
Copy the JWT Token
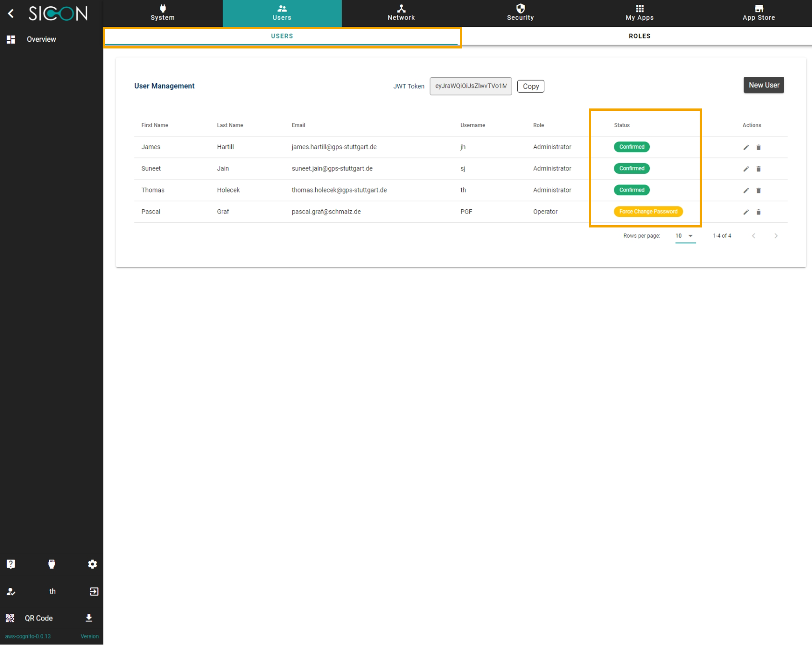coord(530,86)
